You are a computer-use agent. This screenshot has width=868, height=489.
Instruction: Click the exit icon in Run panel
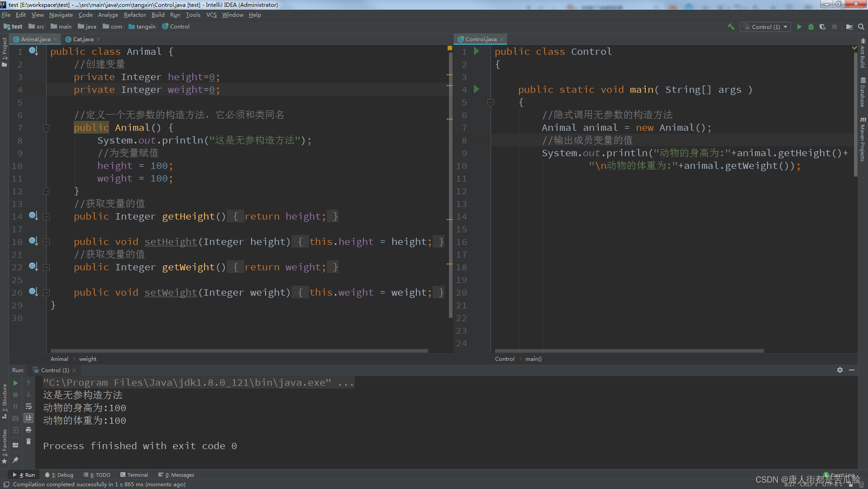(15, 430)
